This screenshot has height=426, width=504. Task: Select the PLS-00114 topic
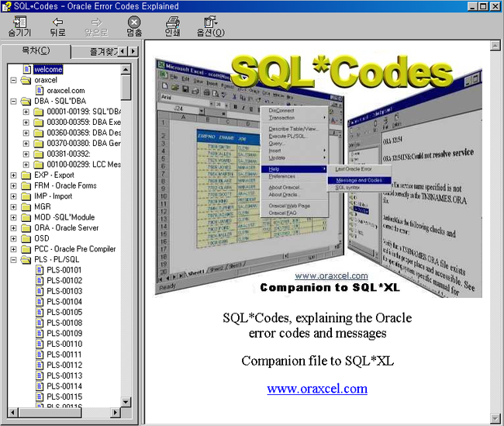[x=64, y=386]
